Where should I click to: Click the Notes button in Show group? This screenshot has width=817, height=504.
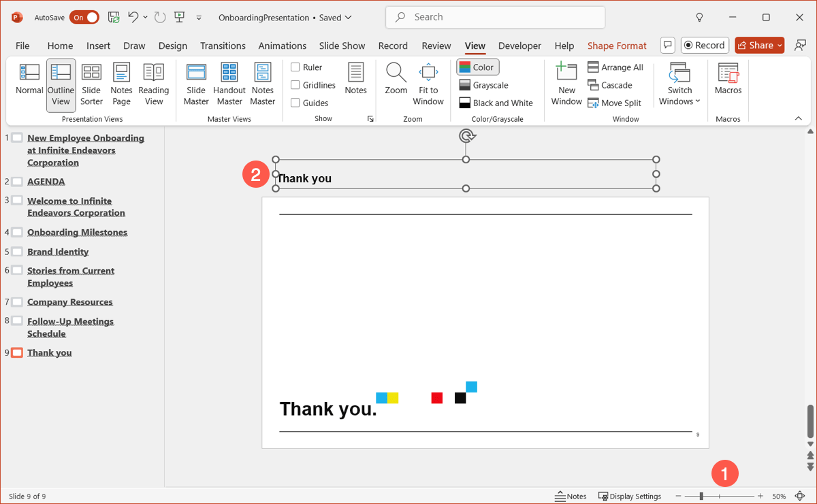pyautogui.click(x=355, y=79)
